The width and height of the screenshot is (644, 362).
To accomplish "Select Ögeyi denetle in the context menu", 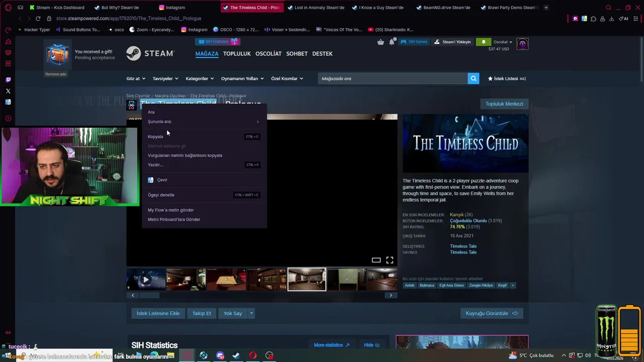I will click(203, 195).
